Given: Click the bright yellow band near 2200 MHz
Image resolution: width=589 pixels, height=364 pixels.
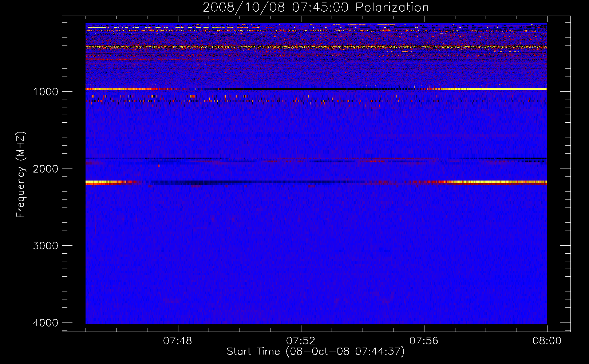Looking at the screenshot, I should 316,183.
